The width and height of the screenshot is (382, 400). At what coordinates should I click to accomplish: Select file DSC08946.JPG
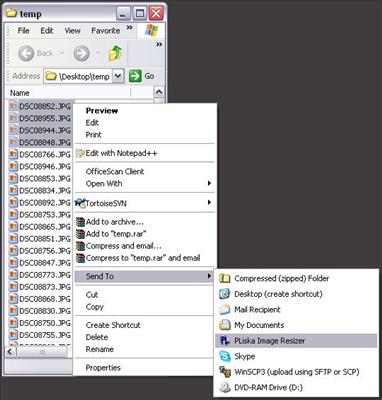click(45, 167)
